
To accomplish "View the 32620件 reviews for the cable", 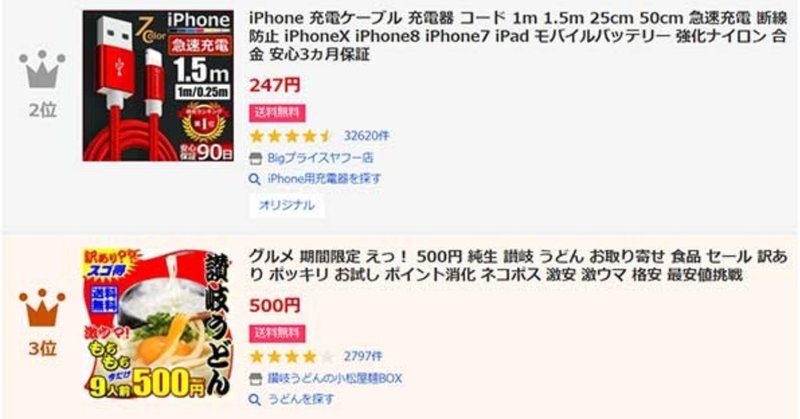I will click(366, 136).
